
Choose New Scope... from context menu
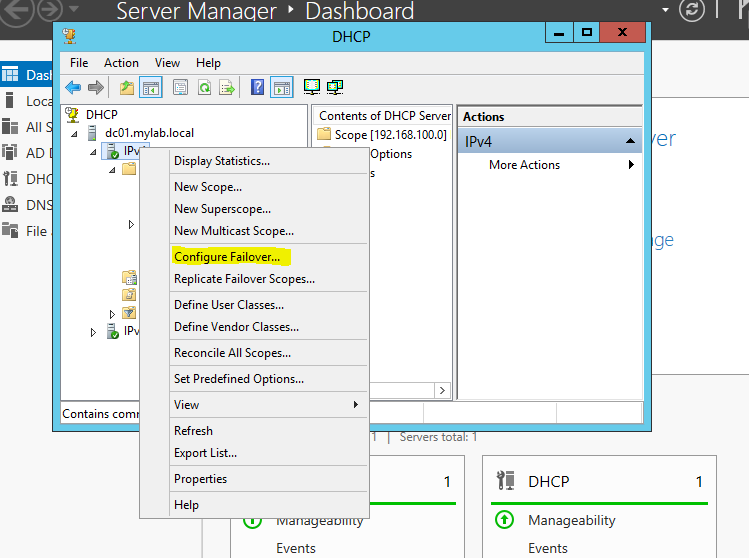tap(268, 187)
